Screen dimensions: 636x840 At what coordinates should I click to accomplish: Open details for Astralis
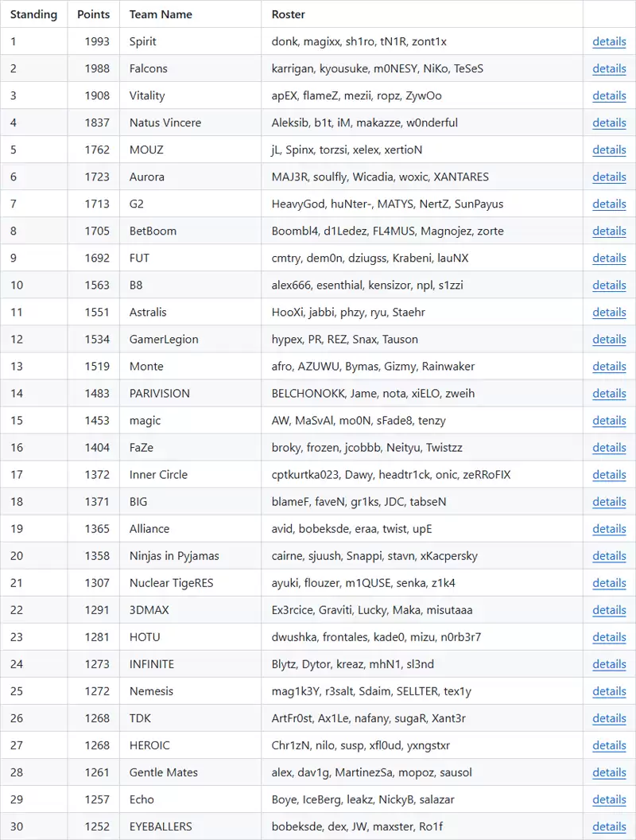pyautogui.click(x=609, y=313)
